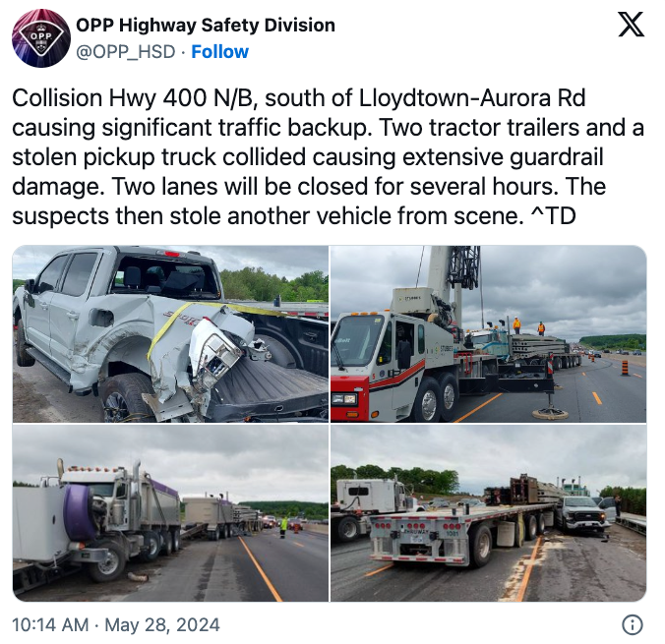Open the crane truck photo
The width and height of the screenshot is (665, 644).
pyautogui.click(x=488, y=333)
